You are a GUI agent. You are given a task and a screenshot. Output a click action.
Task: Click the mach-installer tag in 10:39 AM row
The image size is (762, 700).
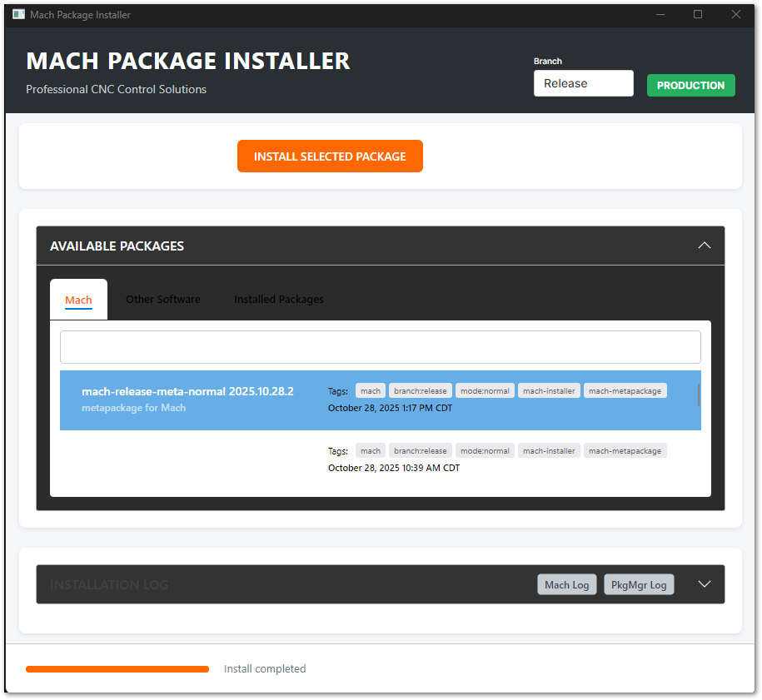tap(549, 450)
